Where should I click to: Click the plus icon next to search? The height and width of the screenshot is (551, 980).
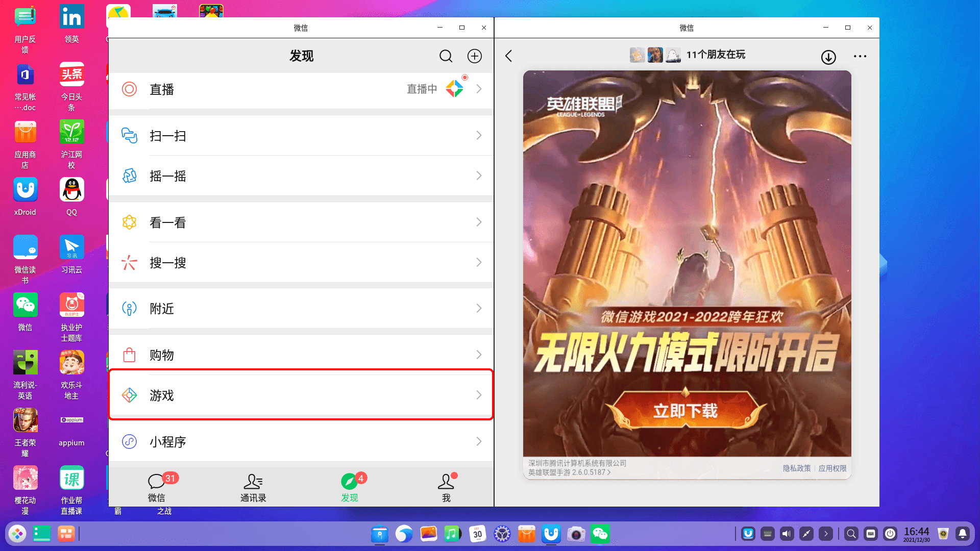pyautogui.click(x=474, y=56)
